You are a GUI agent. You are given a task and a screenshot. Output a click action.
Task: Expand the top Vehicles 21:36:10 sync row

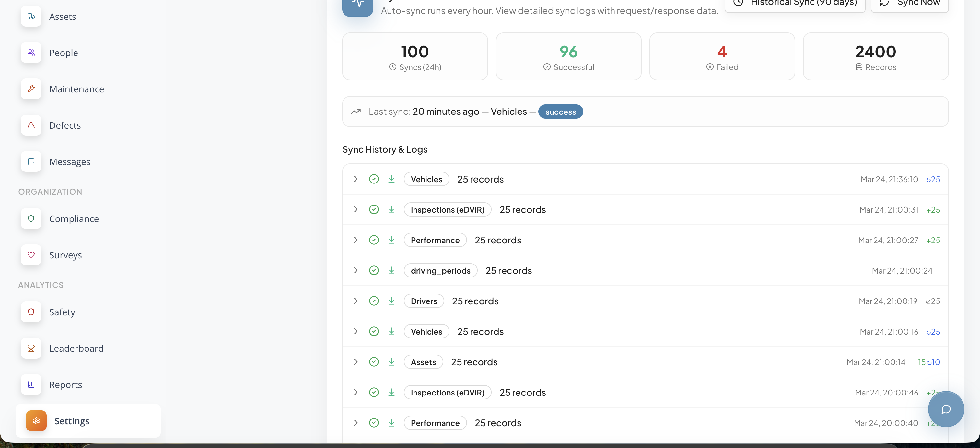tap(355, 179)
